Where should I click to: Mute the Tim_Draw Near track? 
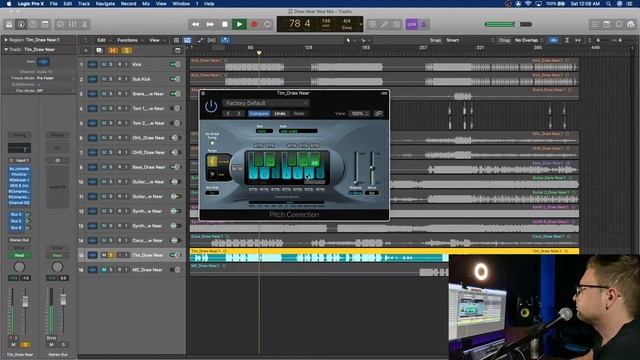point(104,255)
